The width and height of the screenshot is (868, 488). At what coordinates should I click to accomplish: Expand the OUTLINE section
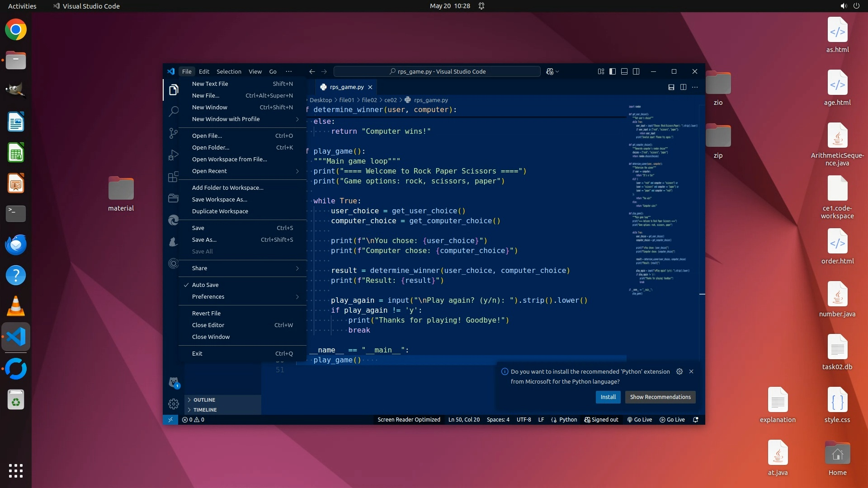204,400
